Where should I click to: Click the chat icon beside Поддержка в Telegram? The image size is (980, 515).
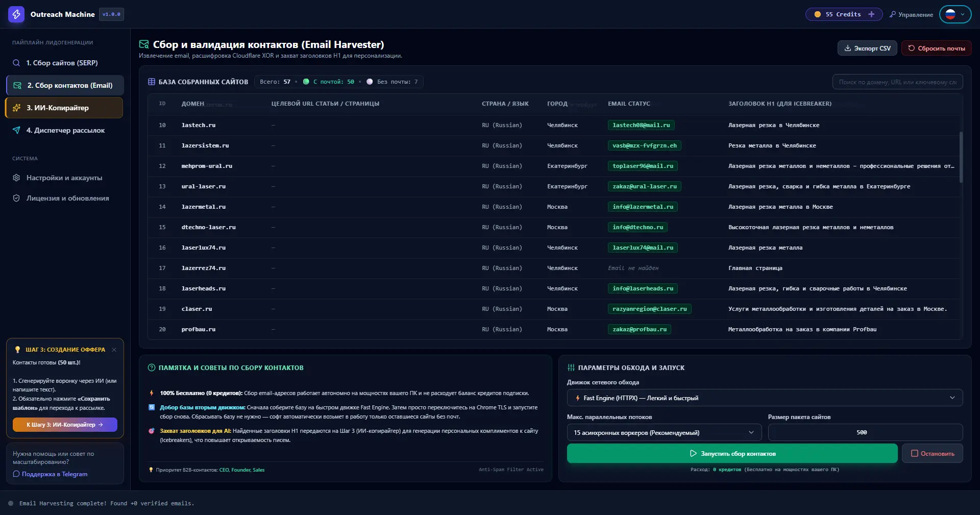16,474
